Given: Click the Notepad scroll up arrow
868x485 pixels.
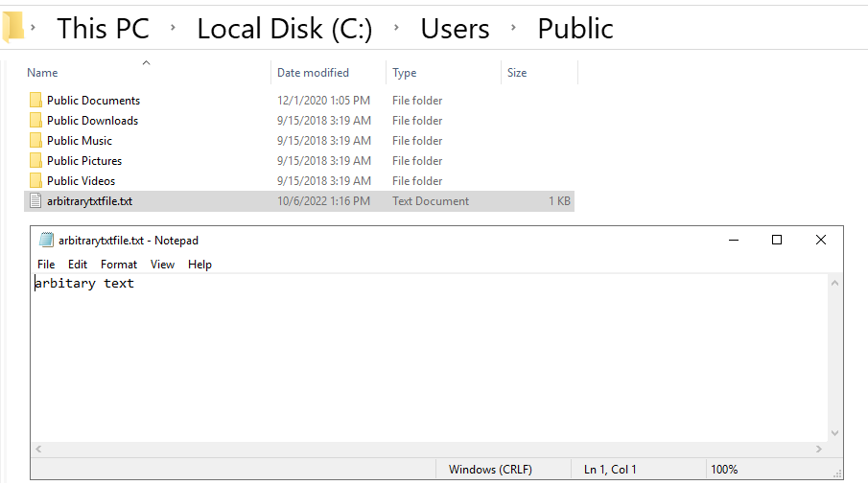Looking at the screenshot, I should point(834,283).
